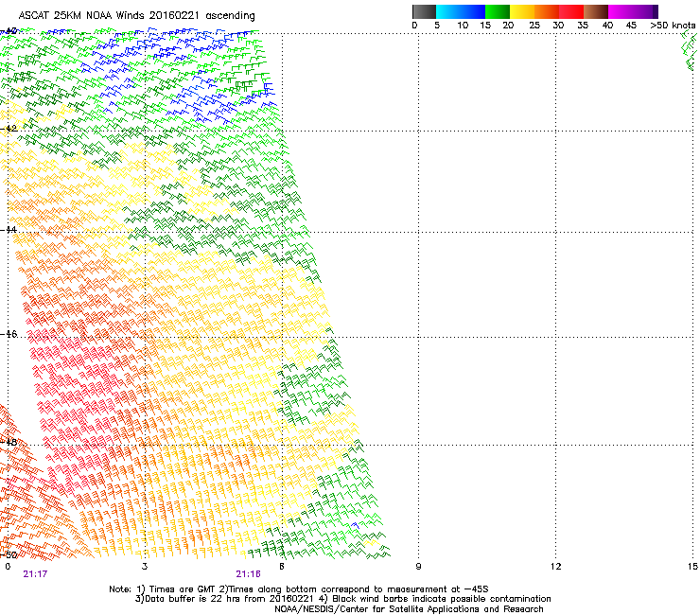Click the brown 35-40 knots legend color
This screenshot has width=700, height=615.
click(x=596, y=11)
